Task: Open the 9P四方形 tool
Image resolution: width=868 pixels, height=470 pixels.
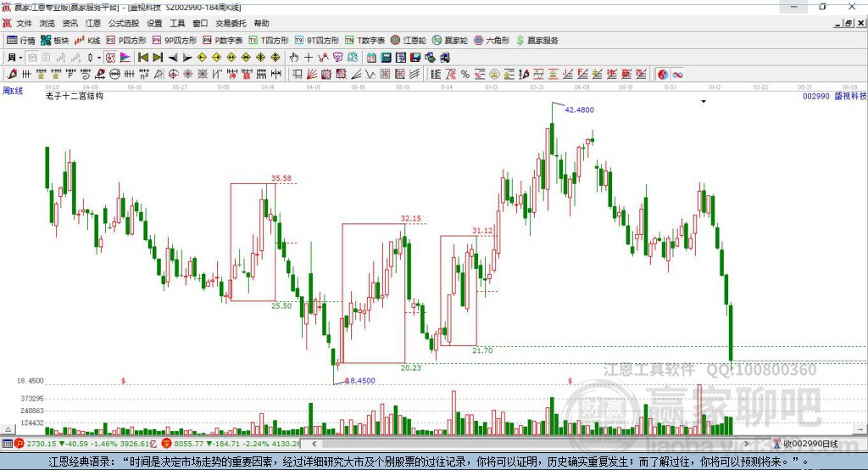Action: pyautogui.click(x=175, y=41)
